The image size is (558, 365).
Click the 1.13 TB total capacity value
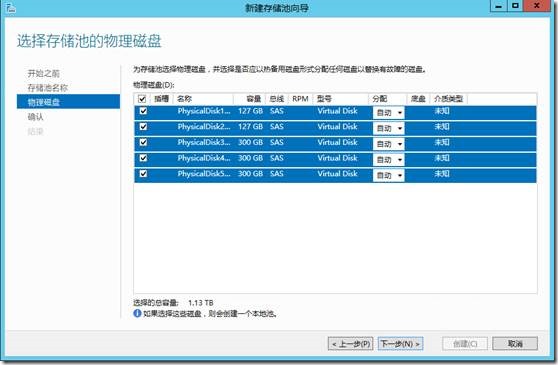coord(201,303)
